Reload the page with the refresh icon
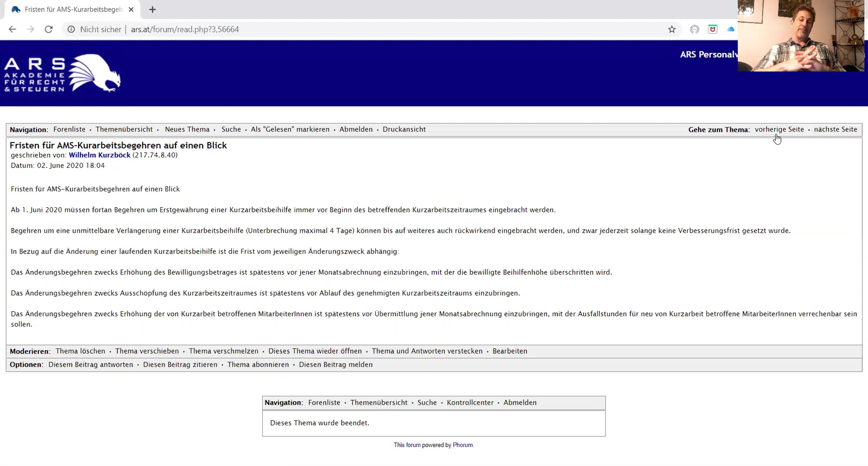This screenshot has width=868, height=466. [x=48, y=29]
